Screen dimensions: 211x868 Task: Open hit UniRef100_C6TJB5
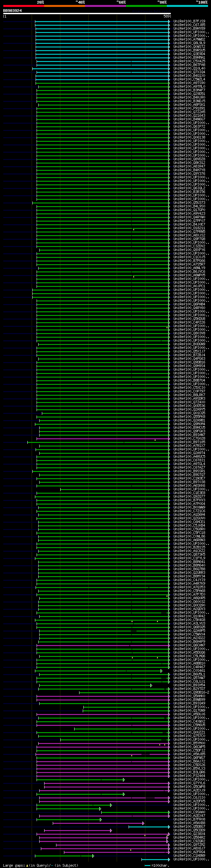coord(189,25)
